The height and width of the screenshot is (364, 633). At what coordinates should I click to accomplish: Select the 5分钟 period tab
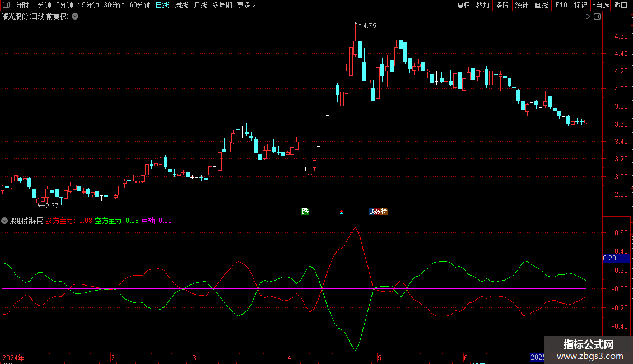64,5
